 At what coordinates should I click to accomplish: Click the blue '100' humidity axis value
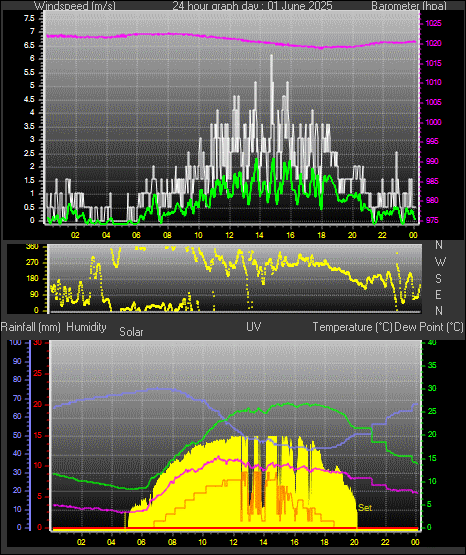click(x=16, y=343)
